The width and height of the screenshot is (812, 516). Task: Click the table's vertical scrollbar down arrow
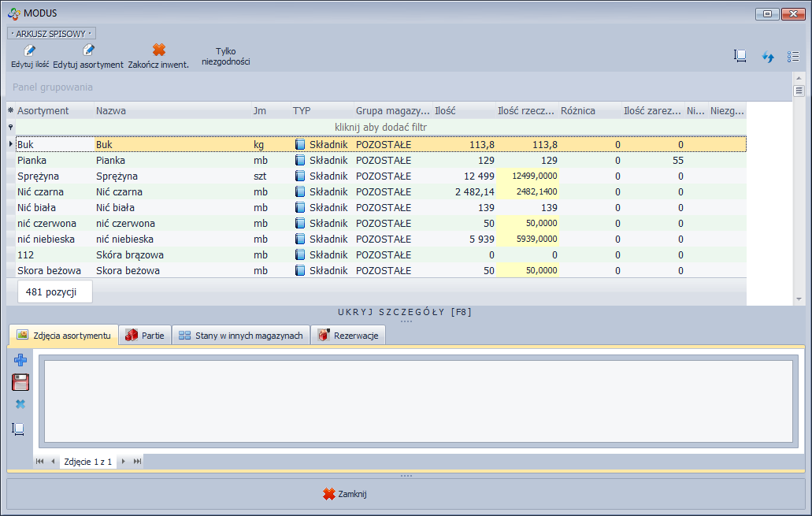pyautogui.click(x=799, y=299)
